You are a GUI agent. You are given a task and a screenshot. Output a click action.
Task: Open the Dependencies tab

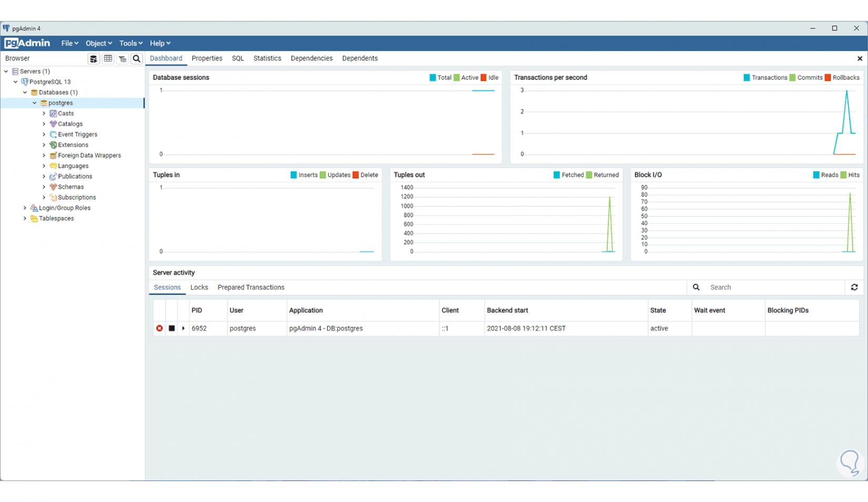pos(311,58)
